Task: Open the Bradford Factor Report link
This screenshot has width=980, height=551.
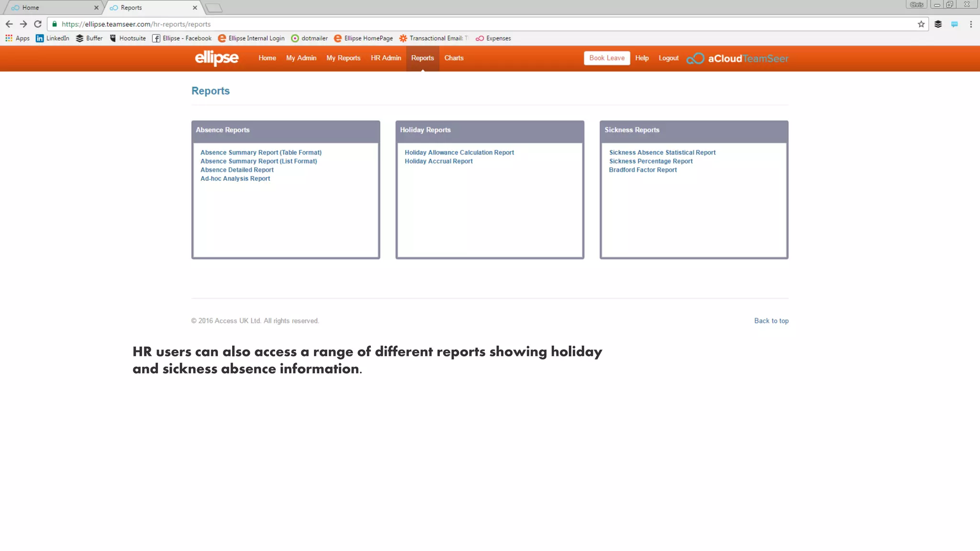Action: coord(643,170)
